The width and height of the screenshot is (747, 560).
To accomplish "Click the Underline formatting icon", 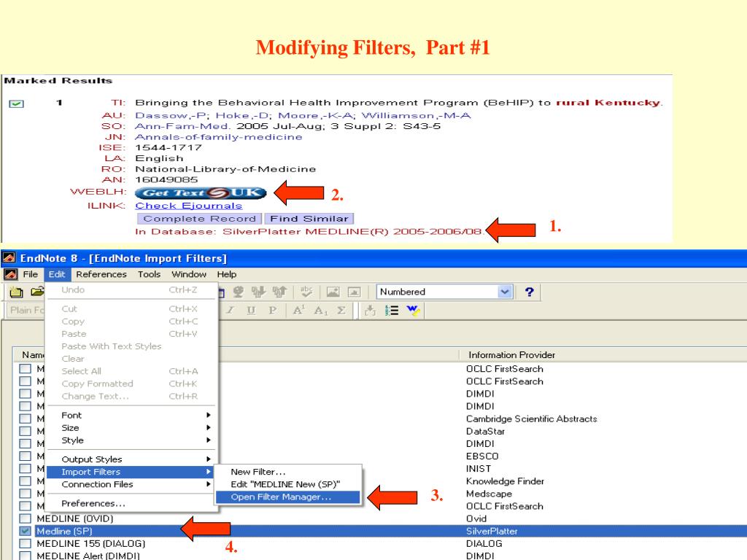I will (251, 311).
